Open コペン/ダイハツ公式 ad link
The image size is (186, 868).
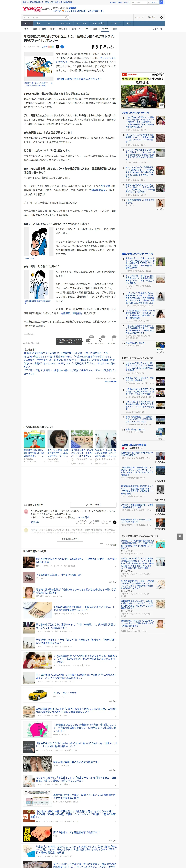[65, 693]
